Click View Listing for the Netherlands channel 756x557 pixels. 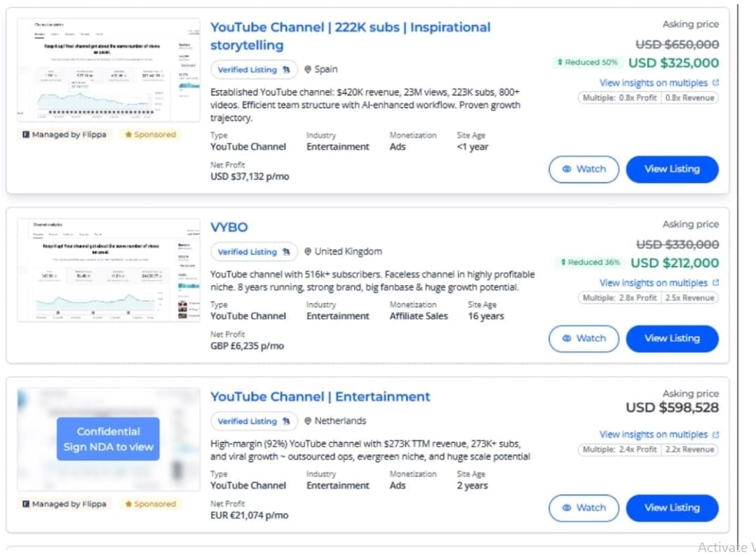[672, 508]
